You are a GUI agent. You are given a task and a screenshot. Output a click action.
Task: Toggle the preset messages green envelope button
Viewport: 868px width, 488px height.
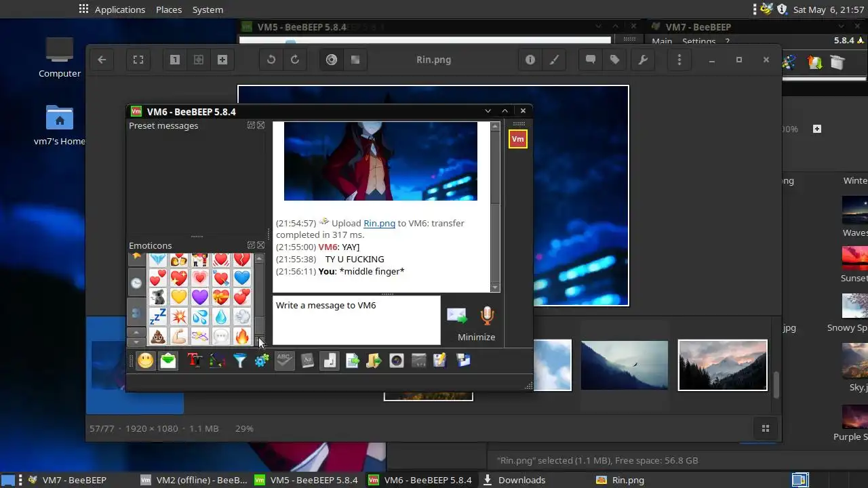click(168, 361)
